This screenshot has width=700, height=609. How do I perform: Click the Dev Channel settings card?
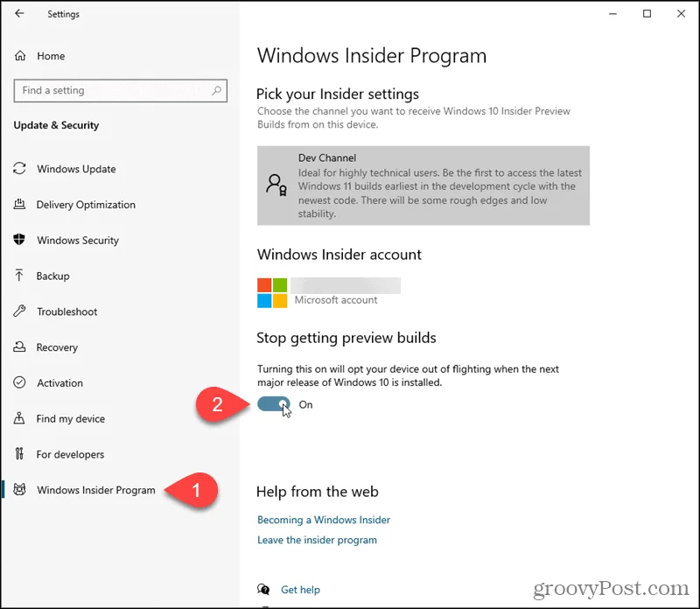(x=423, y=185)
